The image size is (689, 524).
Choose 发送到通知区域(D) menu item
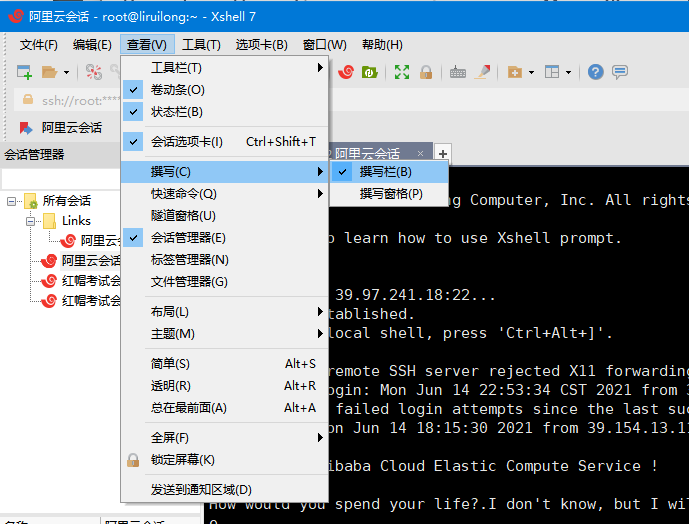pyautogui.click(x=225, y=490)
